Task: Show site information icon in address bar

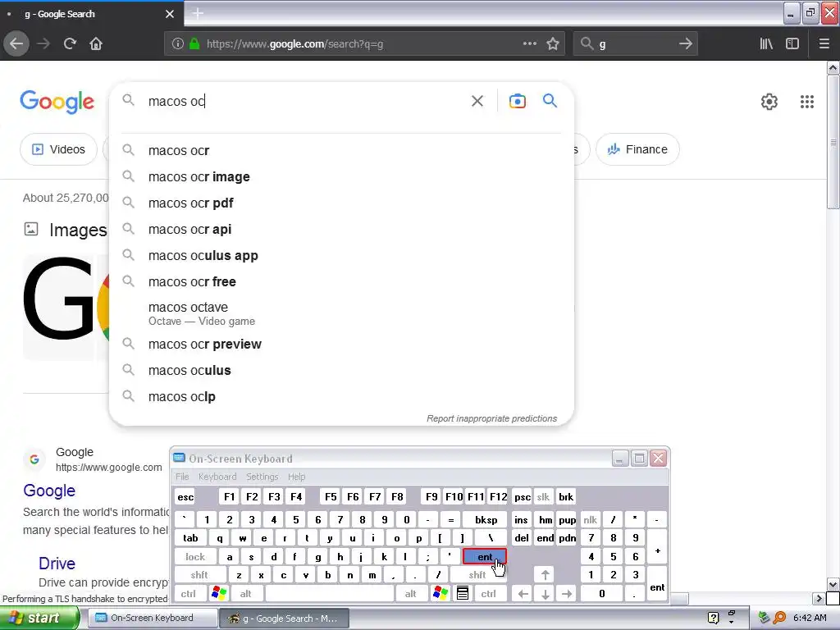Action: 178,44
